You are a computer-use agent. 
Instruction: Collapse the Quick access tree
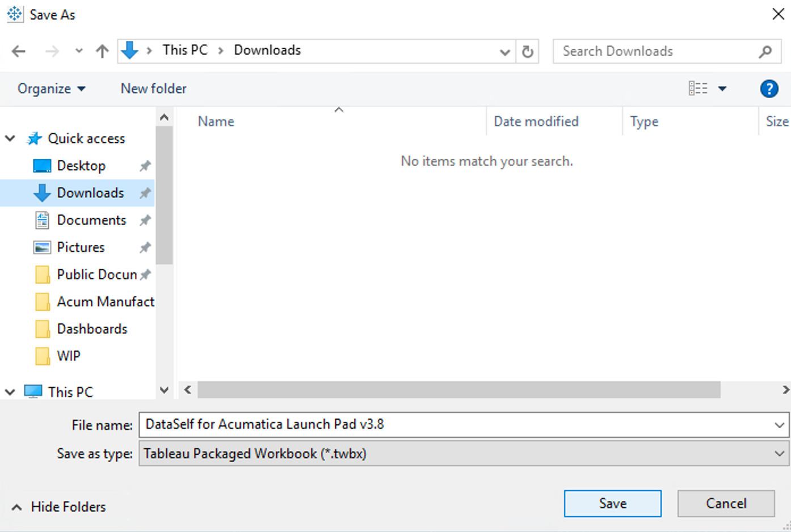(10, 138)
